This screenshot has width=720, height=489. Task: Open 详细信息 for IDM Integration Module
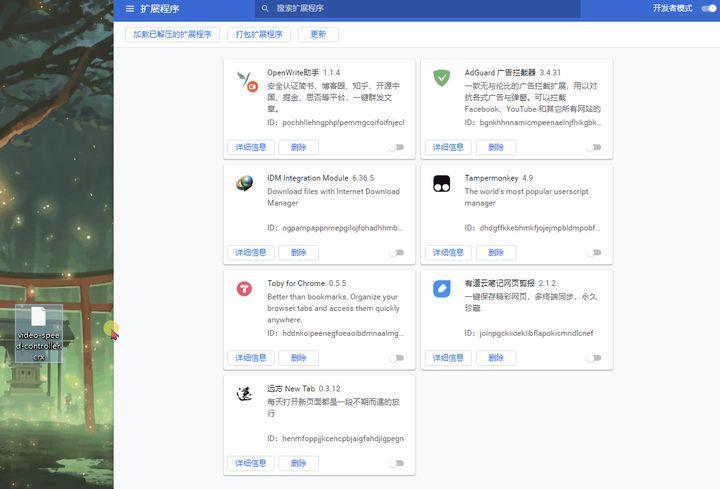pyautogui.click(x=251, y=253)
